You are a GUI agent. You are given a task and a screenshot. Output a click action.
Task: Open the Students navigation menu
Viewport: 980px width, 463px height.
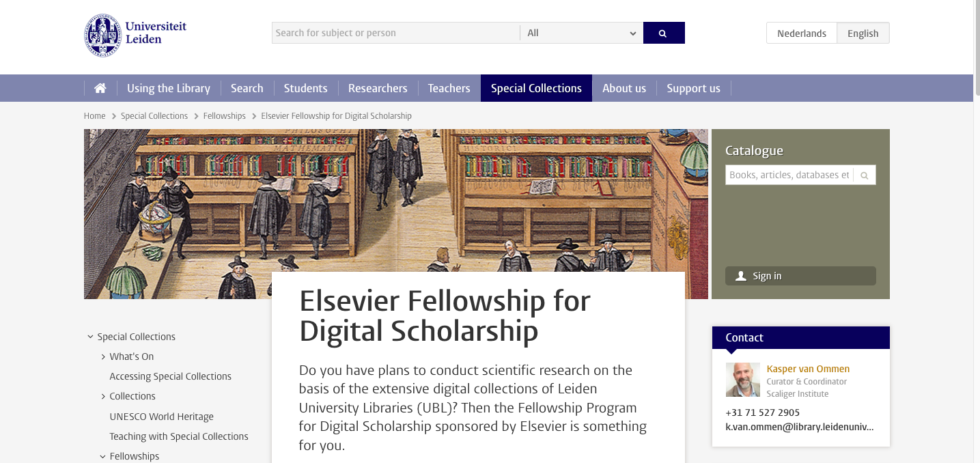tap(306, 88)
